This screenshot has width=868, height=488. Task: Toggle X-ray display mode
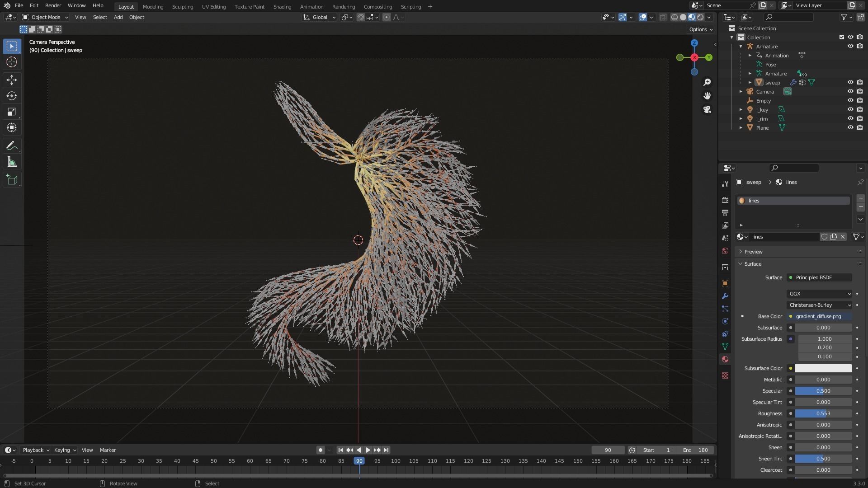pos(663,17)
